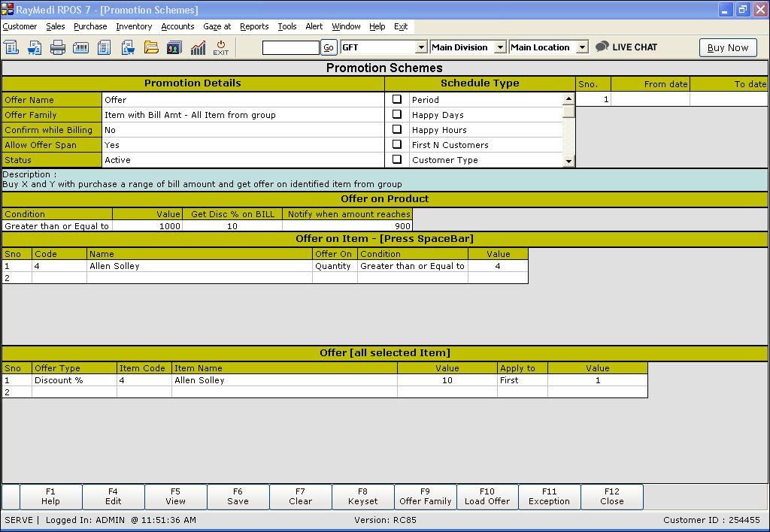Click the printer icon in the toolbar
770x532 pixels.
click(58, 47)
